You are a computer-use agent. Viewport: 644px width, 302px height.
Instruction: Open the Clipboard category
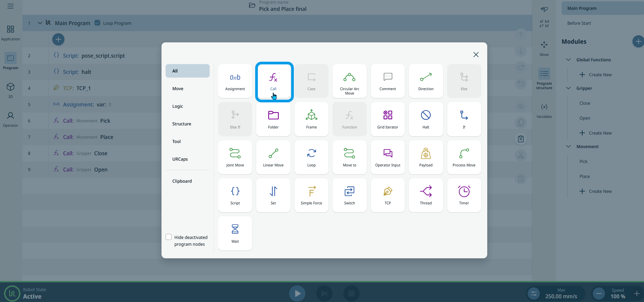click(182, 181)
